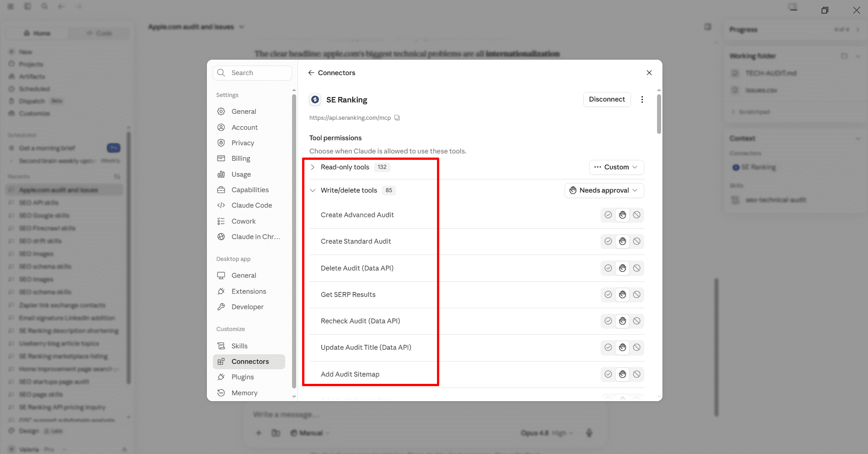Click TECH-AUDIT.md file icon
The height and width of the screenshot is (454, 868).
(735, 73)
